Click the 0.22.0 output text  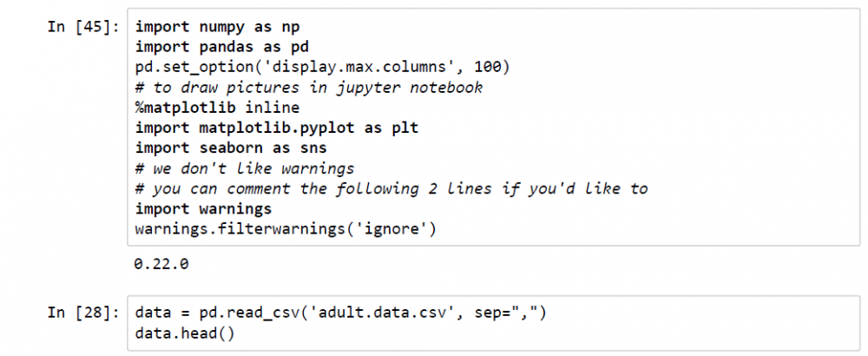(162, 265)
